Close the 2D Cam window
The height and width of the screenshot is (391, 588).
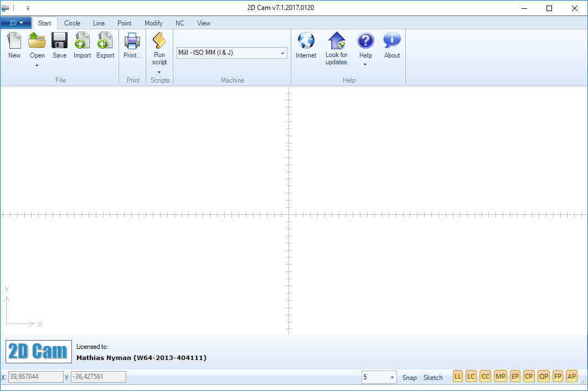coord(575,8)
